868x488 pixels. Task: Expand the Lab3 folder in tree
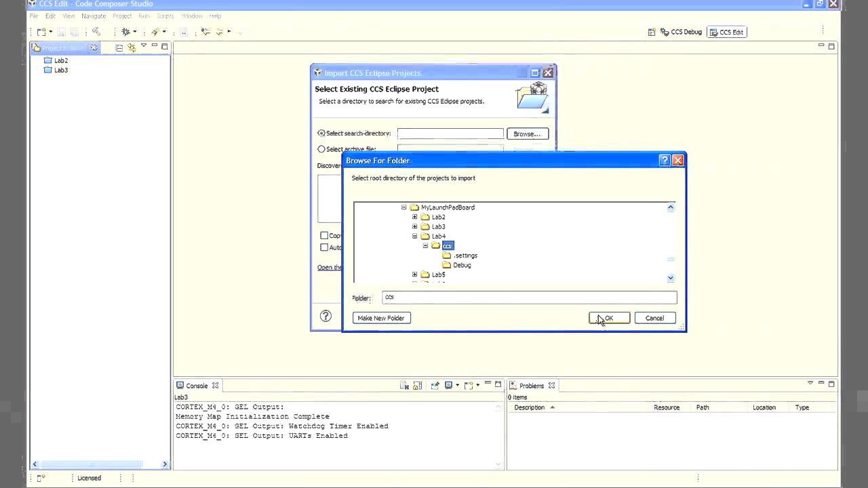(x=415, y=226)
